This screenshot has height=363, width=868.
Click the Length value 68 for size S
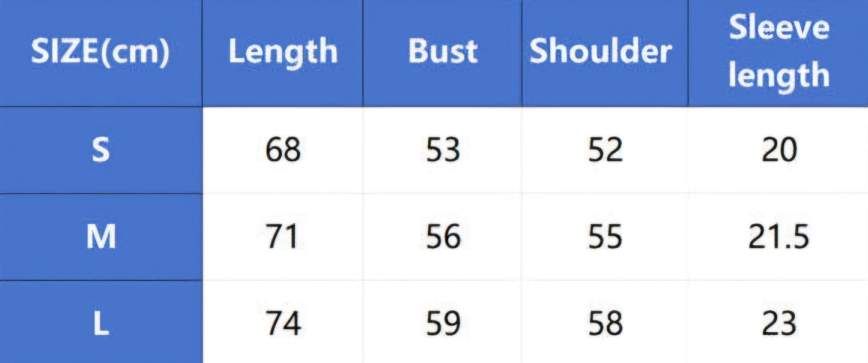(x=283, y=150)
